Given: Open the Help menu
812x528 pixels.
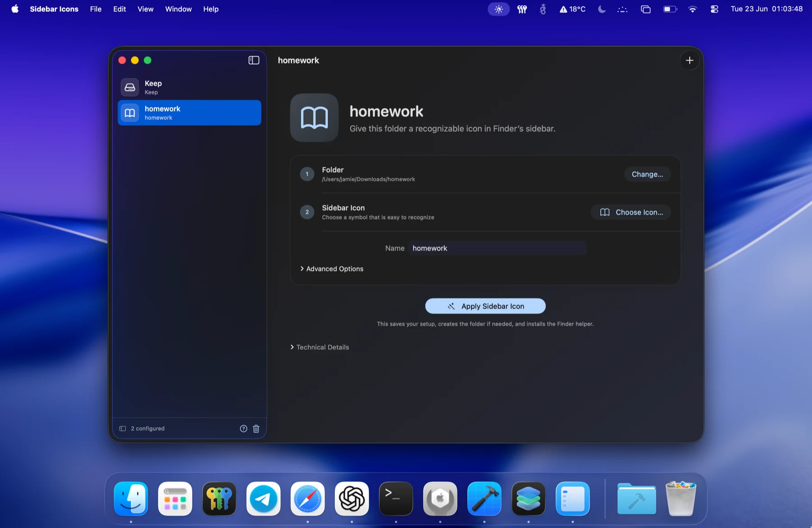Looking at the screenshot, I should coord(211,9).
